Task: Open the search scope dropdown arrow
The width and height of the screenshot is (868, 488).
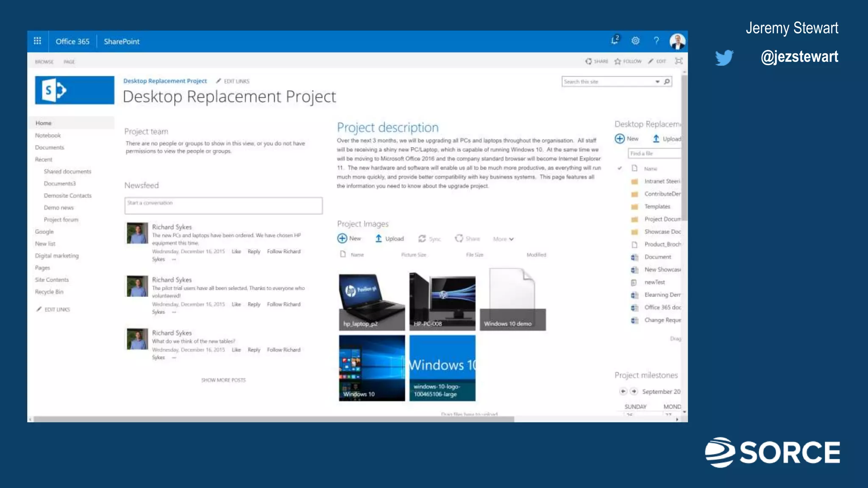Action: pos(657,81)
